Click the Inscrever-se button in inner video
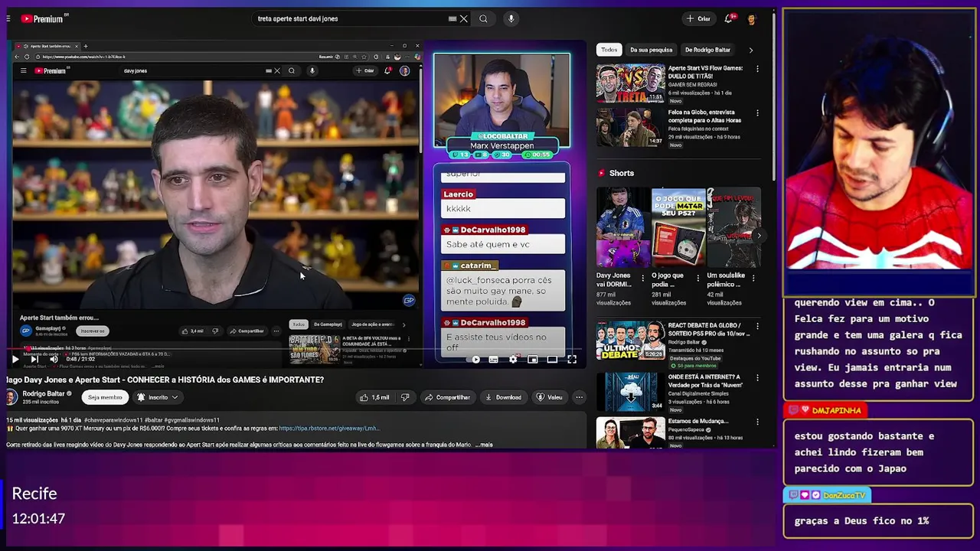Image resolution: width=980 pixels, height=551 pixels. pyautogui.click(x=93, y=331)
